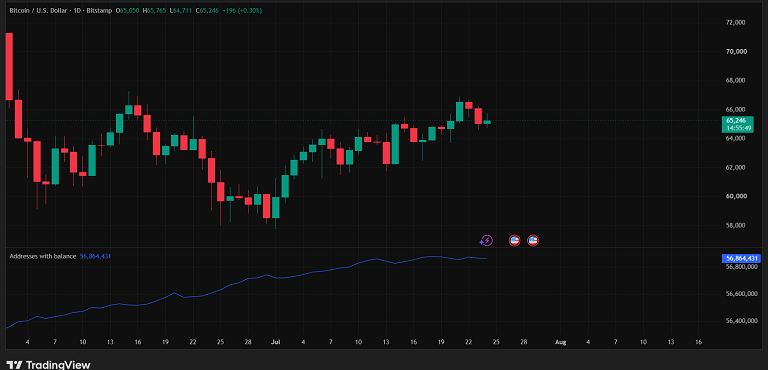Click the 66,000 price axis label

point(735,109)
